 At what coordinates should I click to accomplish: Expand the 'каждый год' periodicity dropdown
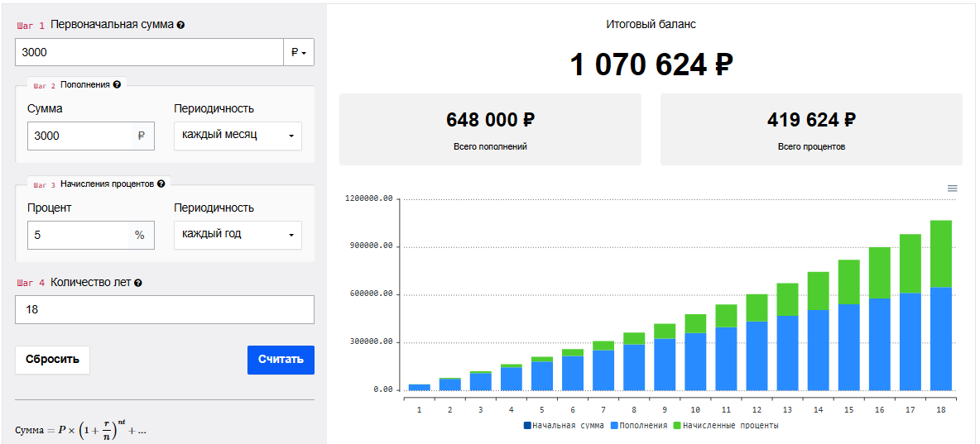(x=238, y=235)
